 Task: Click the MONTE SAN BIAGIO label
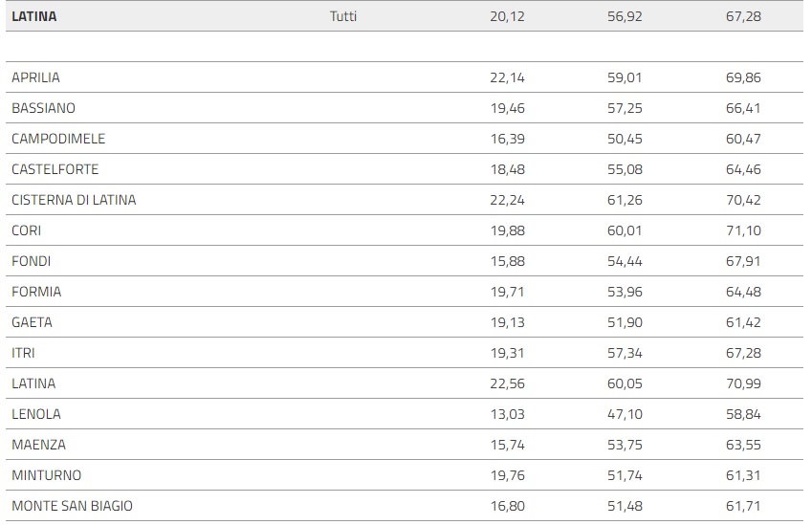[72, 506]
